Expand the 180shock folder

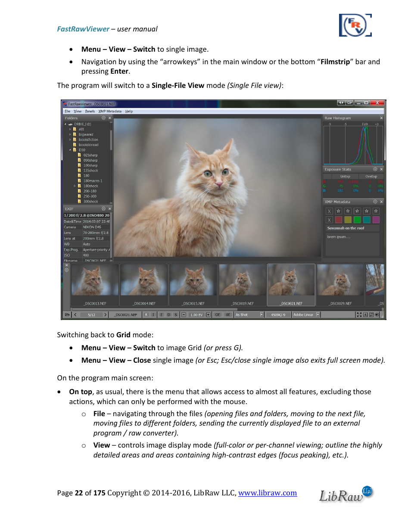[75, 186]
